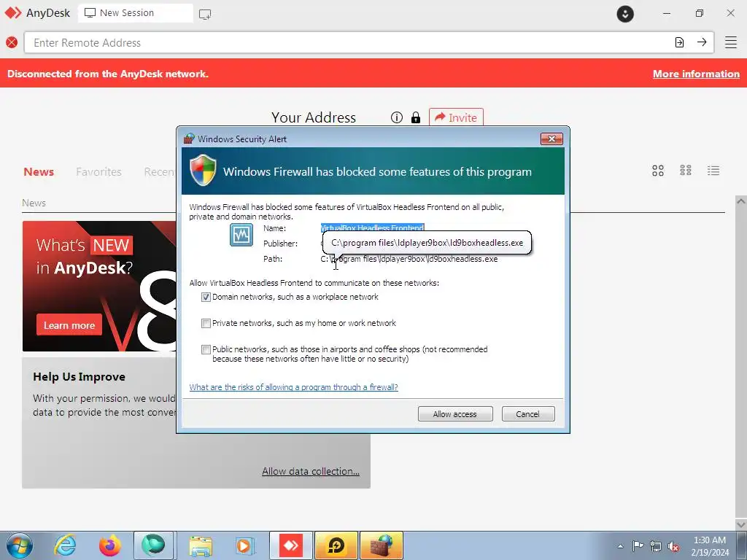Click the yellow LDPlayer taskbar icon
The width and height of the screenshot is (747, 560).
336,545
